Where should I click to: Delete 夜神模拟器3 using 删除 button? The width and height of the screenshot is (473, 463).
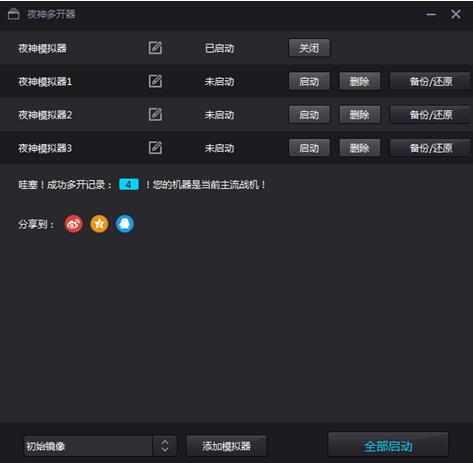360,148
